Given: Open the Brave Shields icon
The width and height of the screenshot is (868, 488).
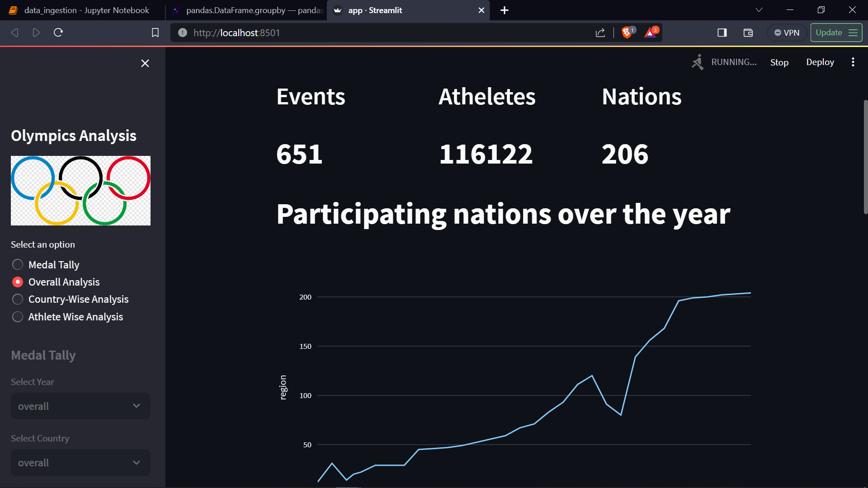Looking at the screenshot, I should coord(627,33).
